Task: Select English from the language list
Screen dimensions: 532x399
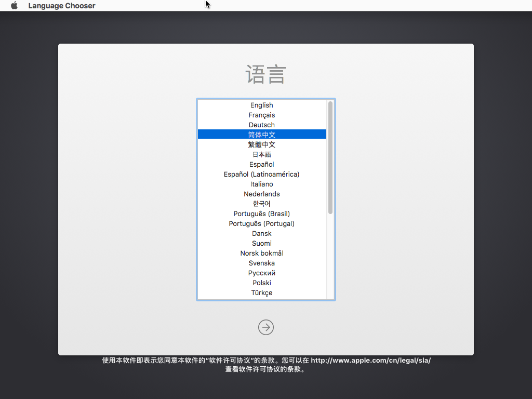Action: (261, 105)
